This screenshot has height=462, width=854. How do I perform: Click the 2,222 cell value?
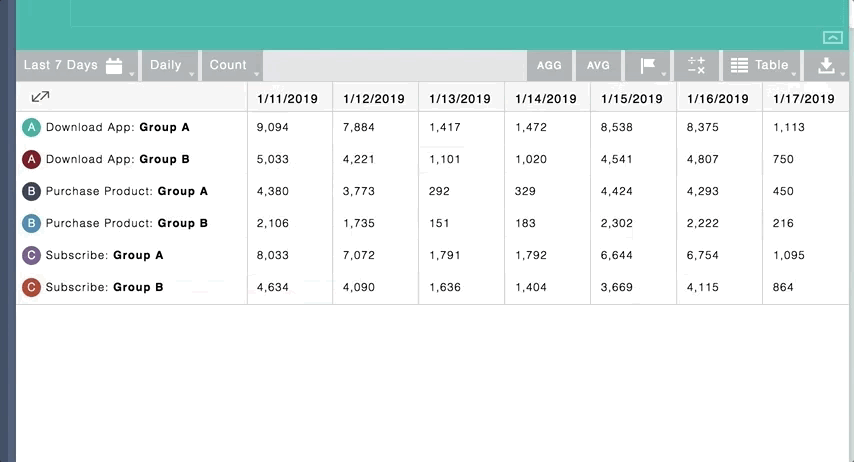(x=703, y=223)
